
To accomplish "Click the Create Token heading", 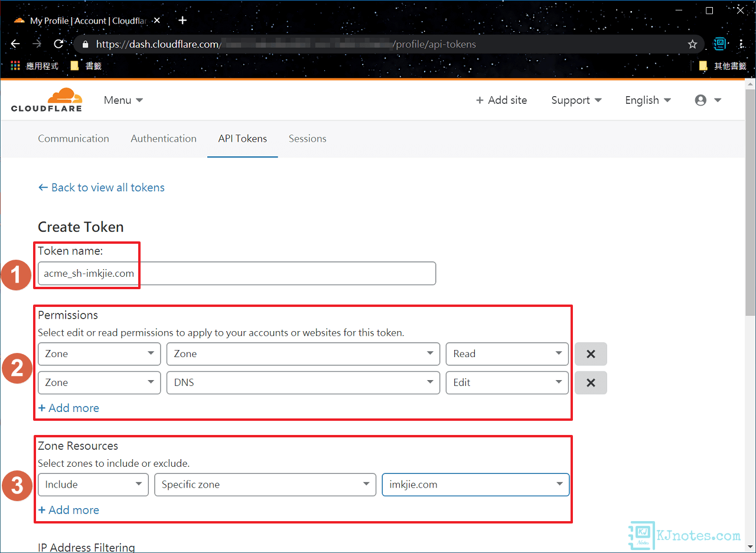I will [x=81, y=227].
